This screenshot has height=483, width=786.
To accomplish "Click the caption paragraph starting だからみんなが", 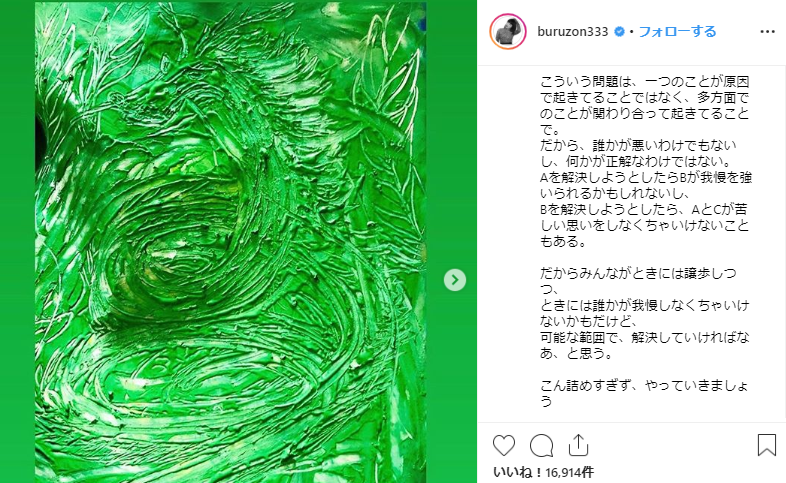I will (645, 313).
